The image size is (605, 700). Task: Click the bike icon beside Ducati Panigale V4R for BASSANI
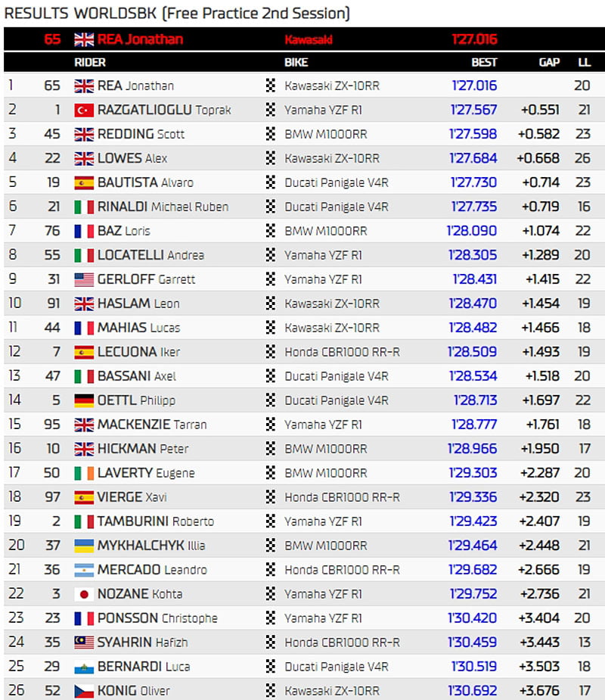tap(269, 376)
